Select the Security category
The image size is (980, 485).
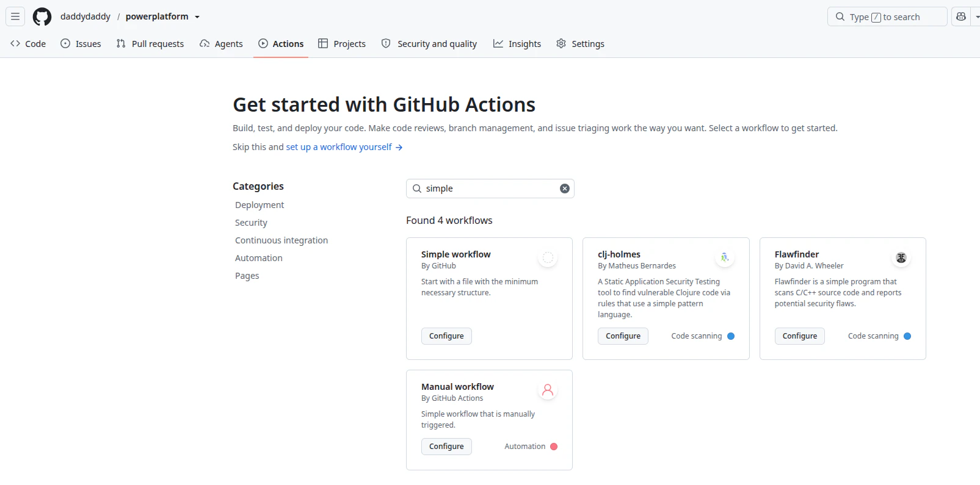(251, 223)
